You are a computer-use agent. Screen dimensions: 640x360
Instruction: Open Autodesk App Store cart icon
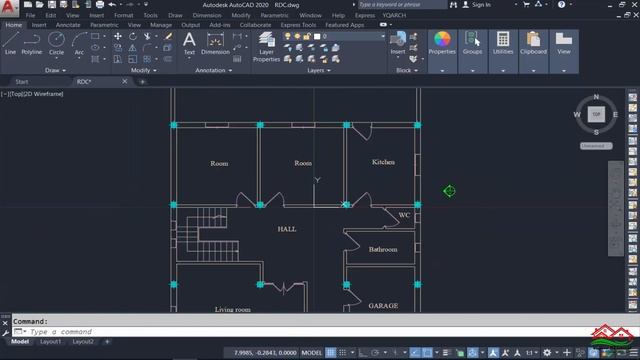coord(526,4)
